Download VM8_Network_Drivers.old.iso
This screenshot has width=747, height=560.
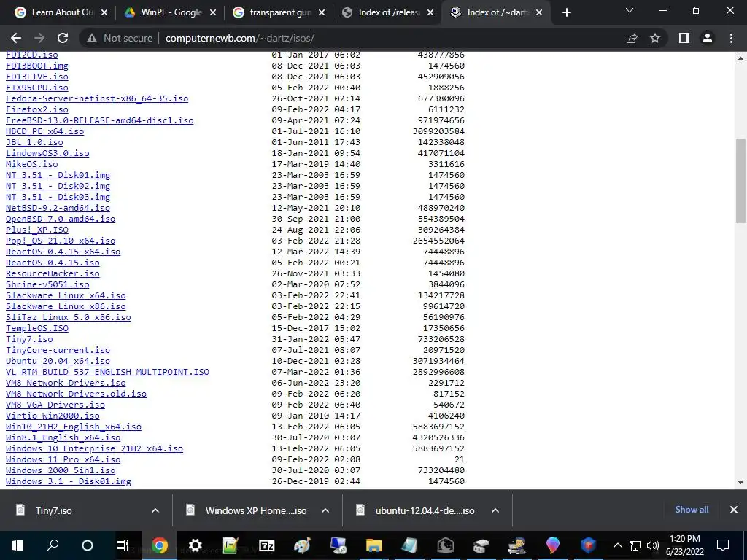[76, 394]
